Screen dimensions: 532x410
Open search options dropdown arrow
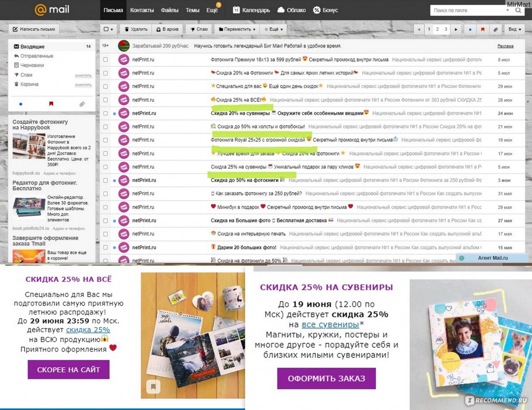(x=507, y=10)
